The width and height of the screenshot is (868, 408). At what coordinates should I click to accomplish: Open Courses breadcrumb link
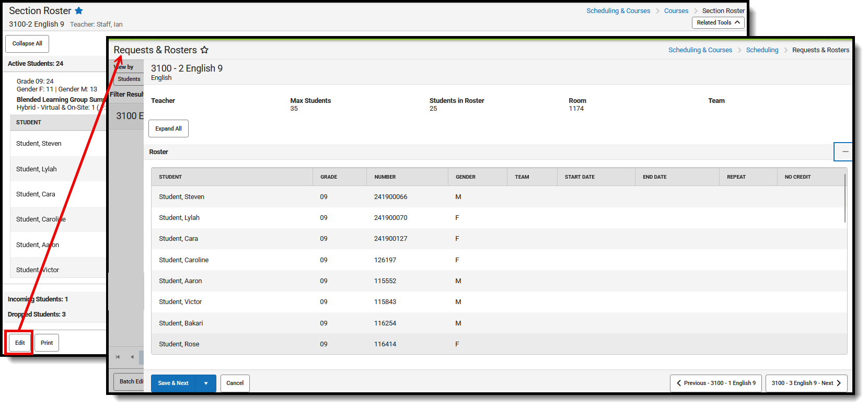(676, 10)
